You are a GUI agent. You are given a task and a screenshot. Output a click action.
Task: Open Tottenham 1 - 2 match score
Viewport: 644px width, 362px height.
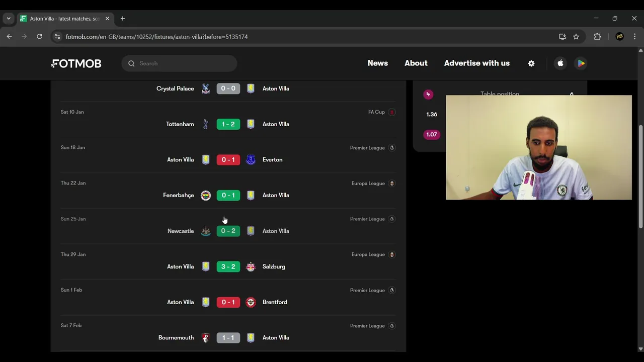(228, 124)
